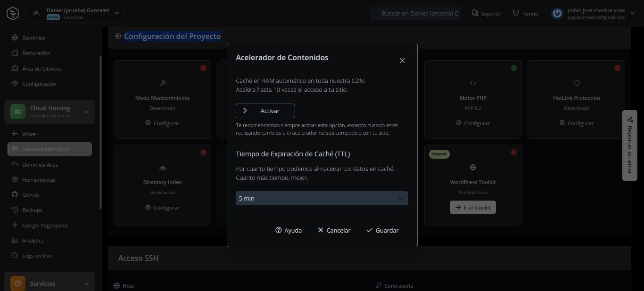Click Cancelar in the dialog
Image resolution: width=644 pixels, height=291 pixels.
pos(334,230)
